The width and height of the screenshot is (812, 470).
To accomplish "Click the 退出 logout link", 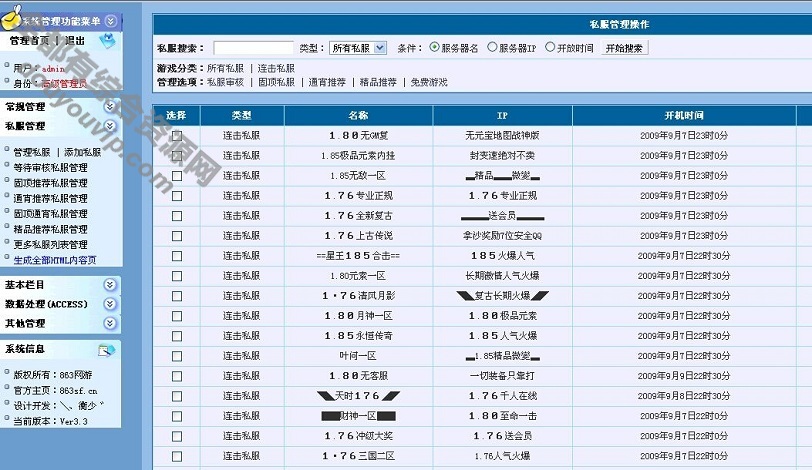I will click(x=75, y=40).
